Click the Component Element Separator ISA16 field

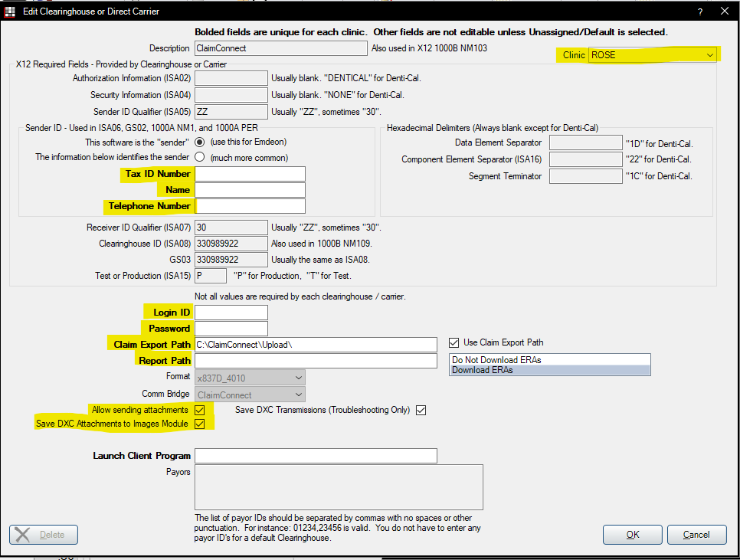pos(586,159)
